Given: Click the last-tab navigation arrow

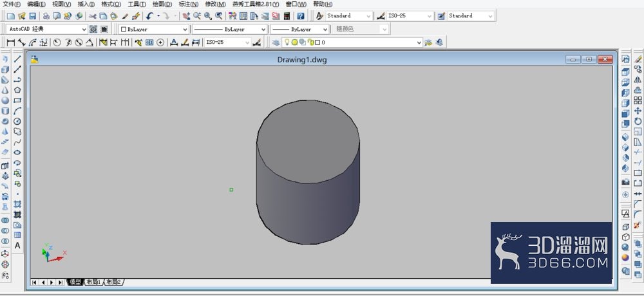Looking at the screenshot, I should point(60,282).
